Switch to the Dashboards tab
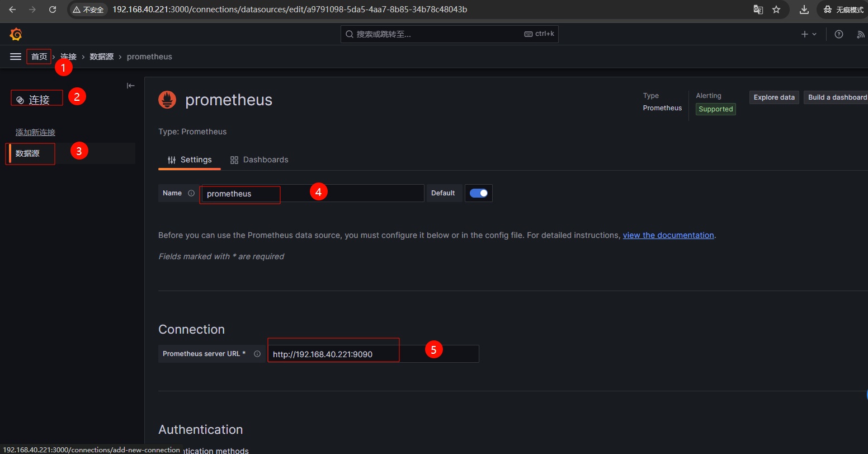 pos(259,160)
